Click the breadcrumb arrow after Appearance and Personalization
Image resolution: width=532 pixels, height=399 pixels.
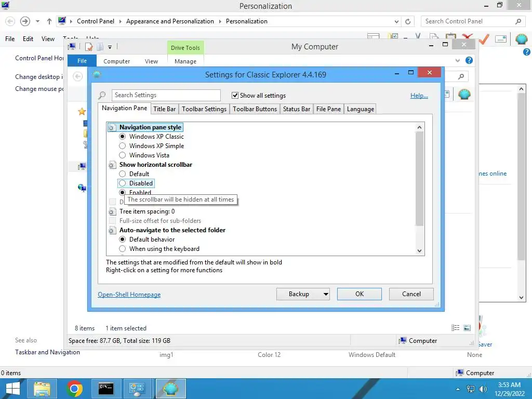tap(220, 21)
